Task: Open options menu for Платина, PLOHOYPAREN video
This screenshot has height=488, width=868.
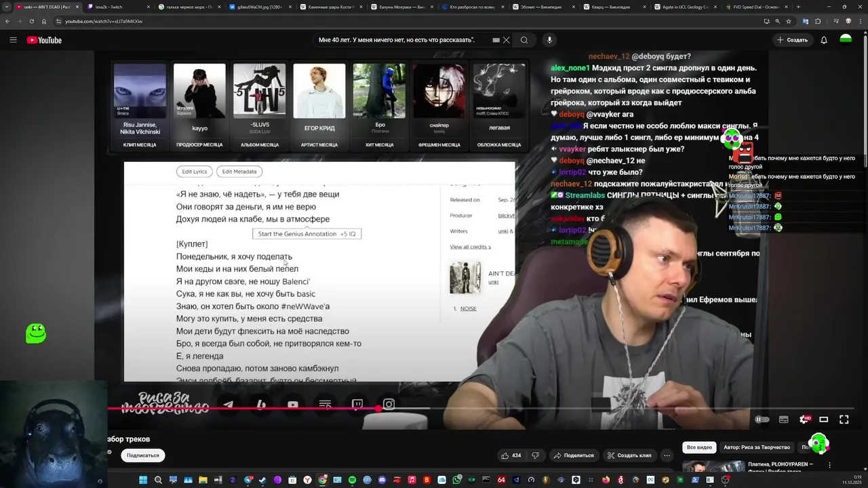Action: point(830,466)
